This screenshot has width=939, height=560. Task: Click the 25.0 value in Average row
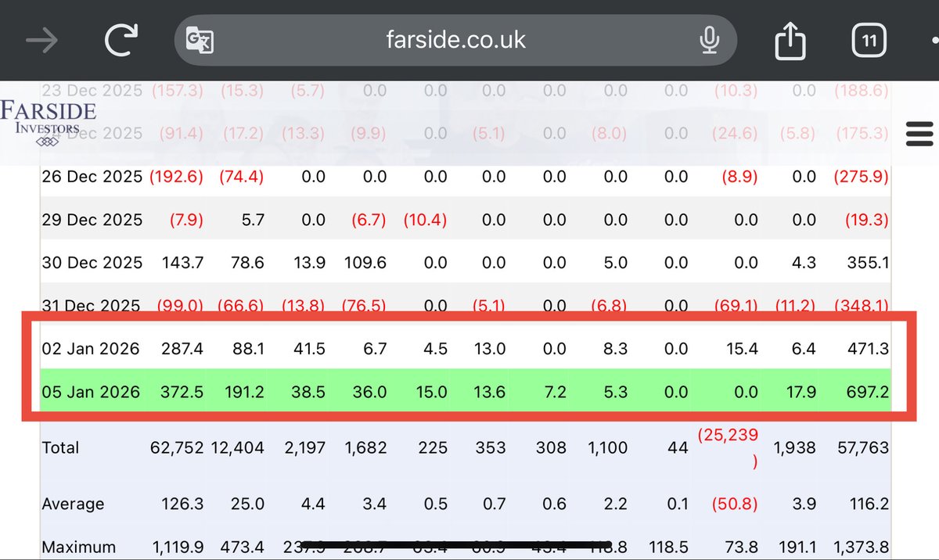click(x=247, y=504)
